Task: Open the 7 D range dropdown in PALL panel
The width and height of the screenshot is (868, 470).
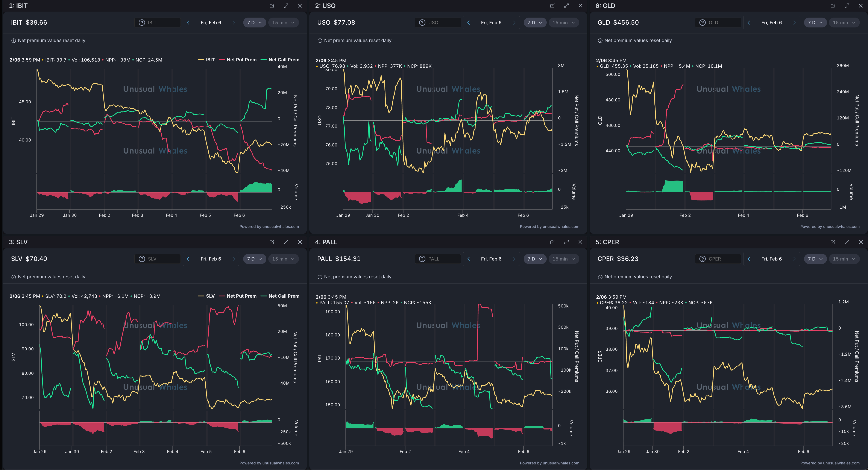Action: coord(535,259)
